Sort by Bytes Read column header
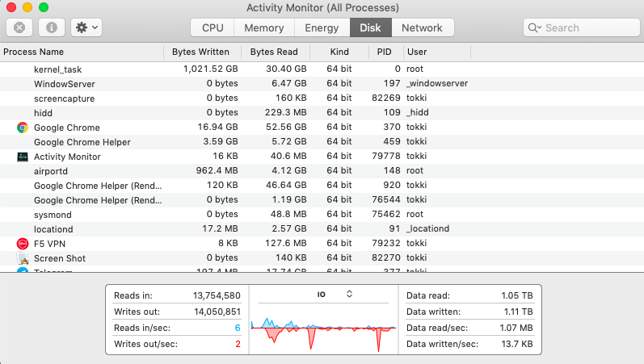This screenshot has height=364, width=644. (274, 52)
